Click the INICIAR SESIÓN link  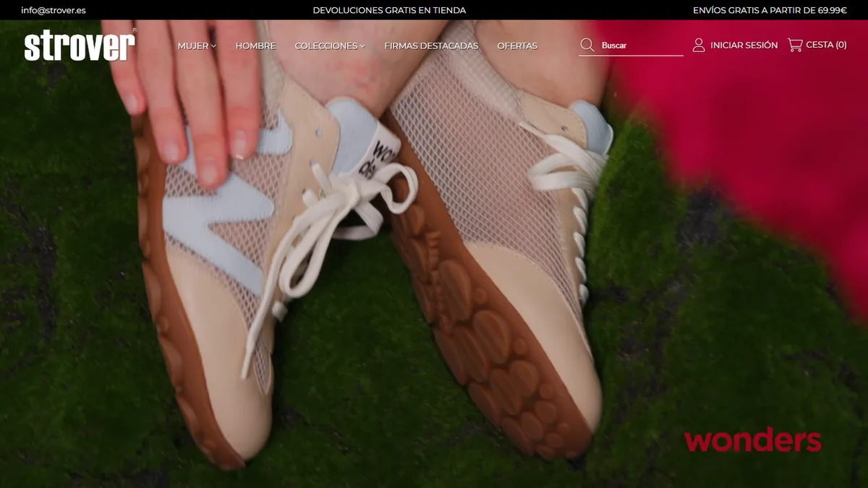pyautogui.click(x=744, y=45)
